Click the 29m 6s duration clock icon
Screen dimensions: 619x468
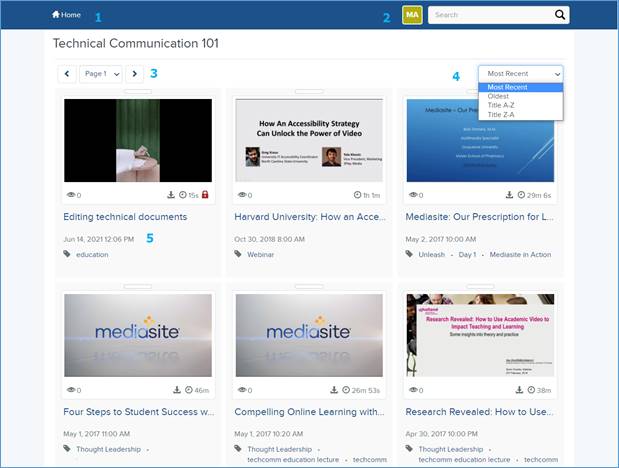[521, 195]
